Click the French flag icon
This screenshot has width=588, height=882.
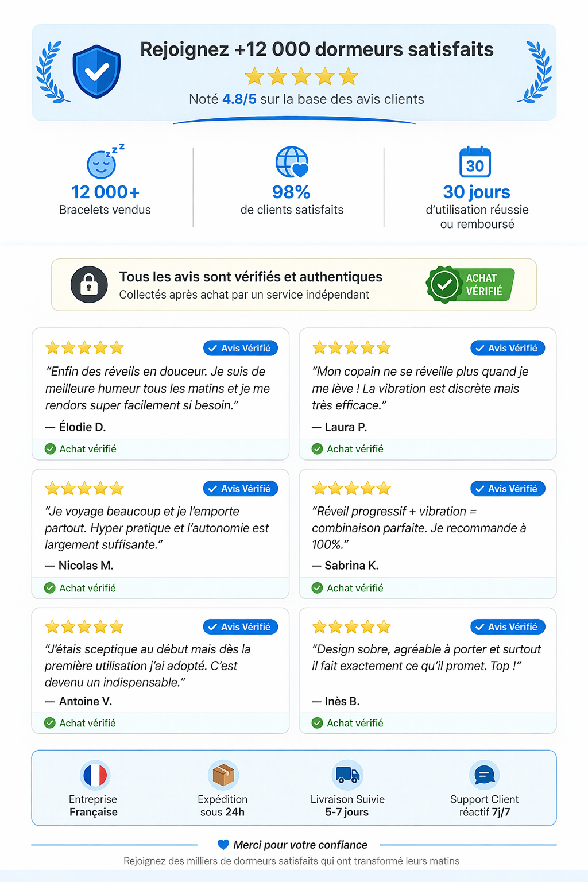[95, 775]
